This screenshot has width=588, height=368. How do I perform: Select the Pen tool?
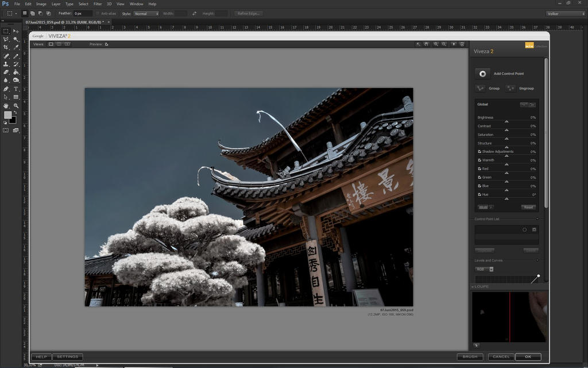[x=6, y=89]
